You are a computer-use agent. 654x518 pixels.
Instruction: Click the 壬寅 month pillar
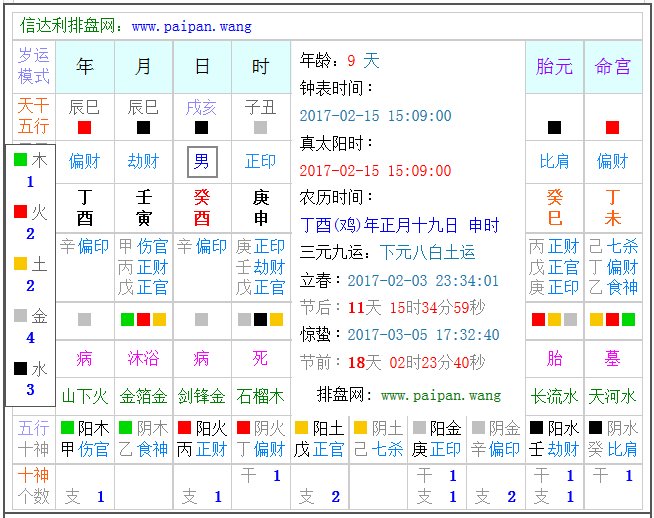coord(143,208)
